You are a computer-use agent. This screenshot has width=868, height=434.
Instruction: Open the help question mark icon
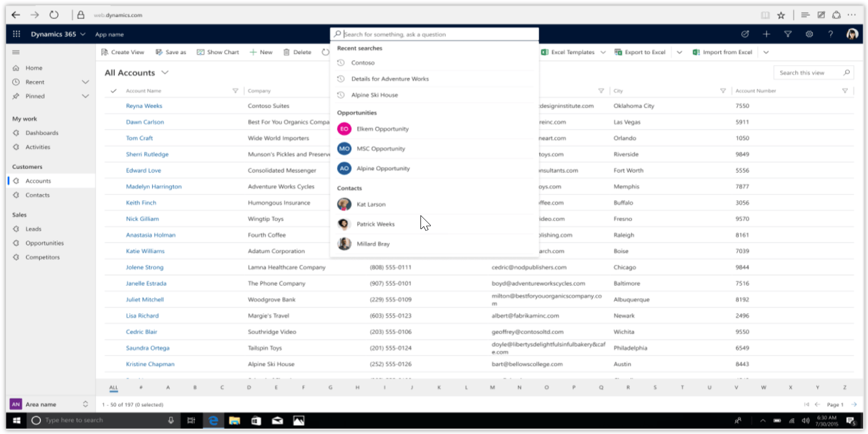click(x=831, y=34)
